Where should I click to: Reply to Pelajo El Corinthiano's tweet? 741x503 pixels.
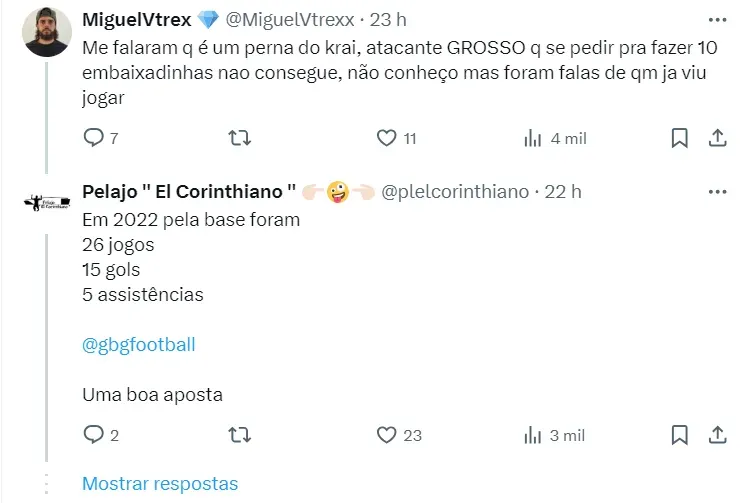[x=94, y=435]
